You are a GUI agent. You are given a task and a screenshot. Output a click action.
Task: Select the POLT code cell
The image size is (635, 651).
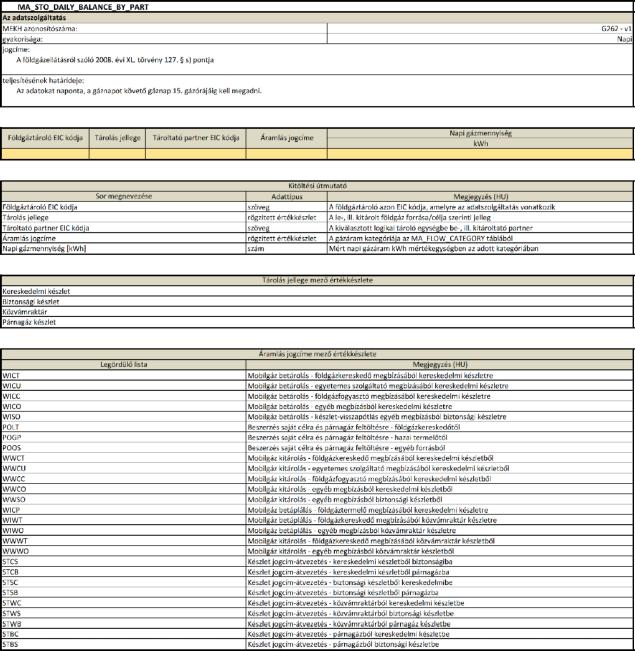13,425
